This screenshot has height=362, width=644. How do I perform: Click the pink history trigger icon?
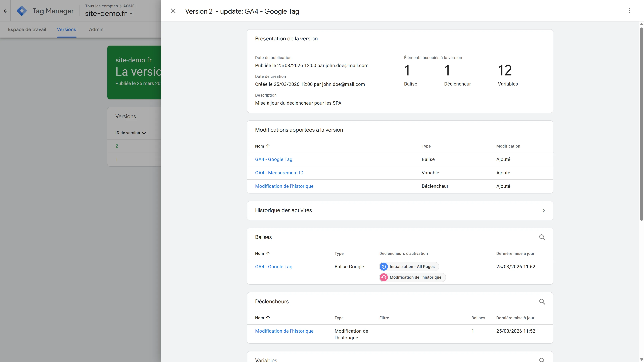(384, 277)
